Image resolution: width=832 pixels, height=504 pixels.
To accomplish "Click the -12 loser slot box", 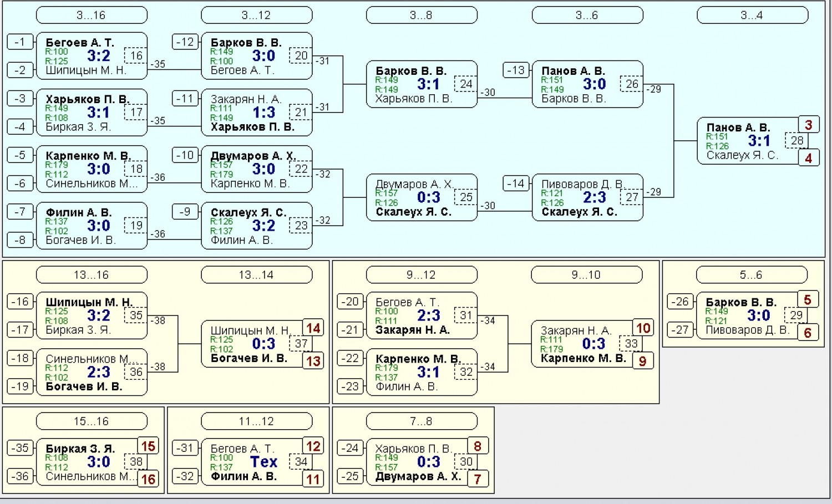I will tap(185, 42).
